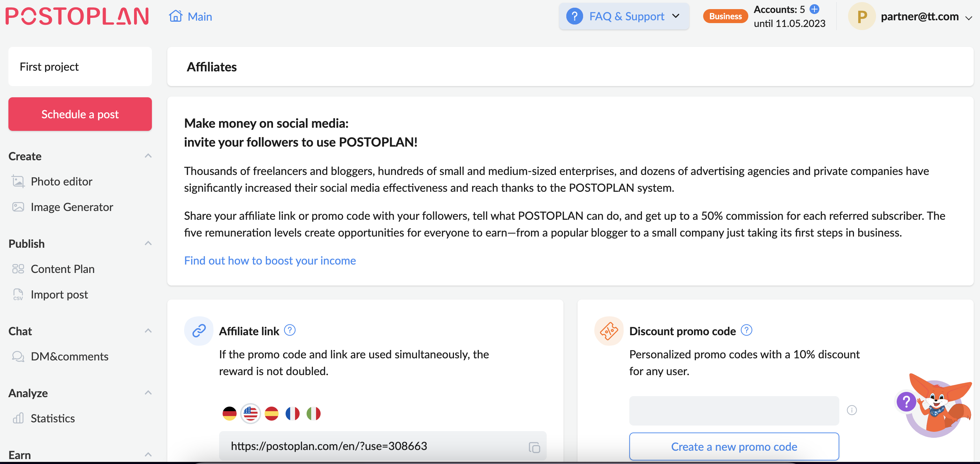Select the Spanish flag language
Image resolution: width=980 pixels, height=464 pixels.
point(272,413)
